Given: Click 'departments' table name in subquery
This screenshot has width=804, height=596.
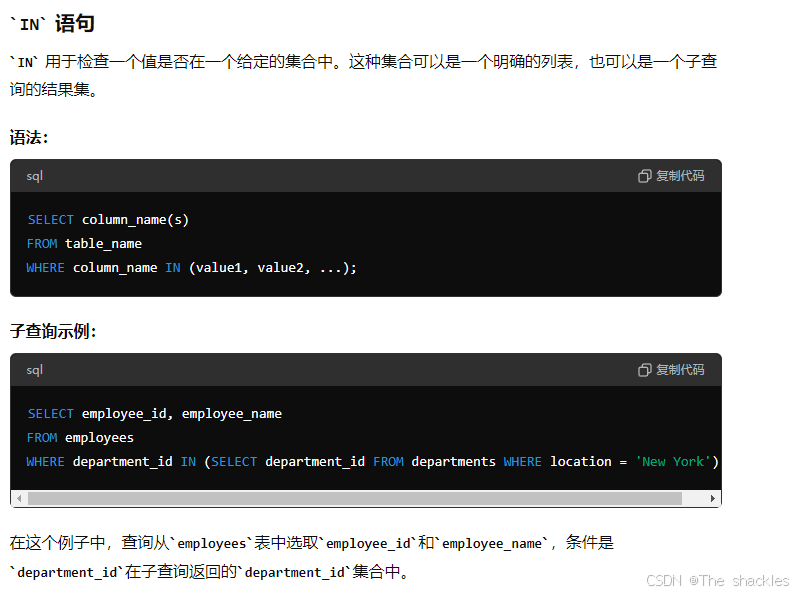Looking at the screenshot, I should pyautogui.click(x=453, y=462).
